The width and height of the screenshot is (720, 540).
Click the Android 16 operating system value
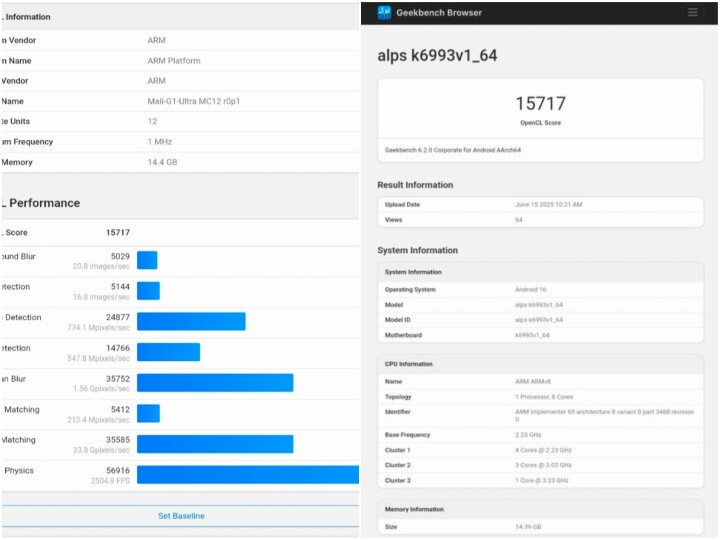(531, 289)
